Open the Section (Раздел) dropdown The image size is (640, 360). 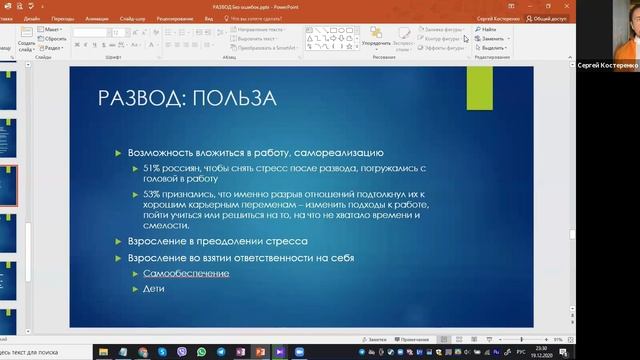click(51, 48)
